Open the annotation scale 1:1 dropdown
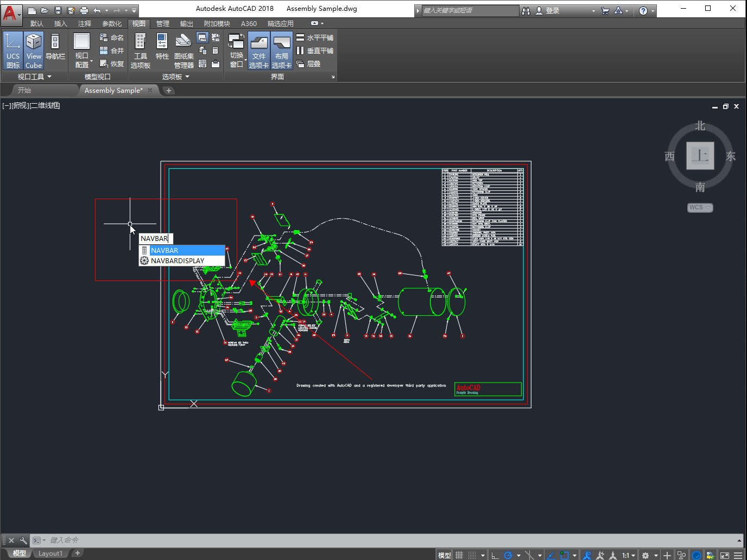 pos(628,555)
